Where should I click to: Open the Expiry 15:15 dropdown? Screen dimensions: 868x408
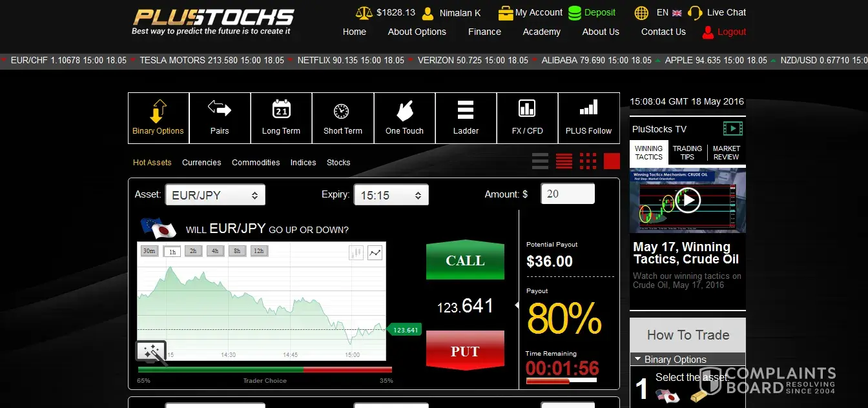(391, 195)
